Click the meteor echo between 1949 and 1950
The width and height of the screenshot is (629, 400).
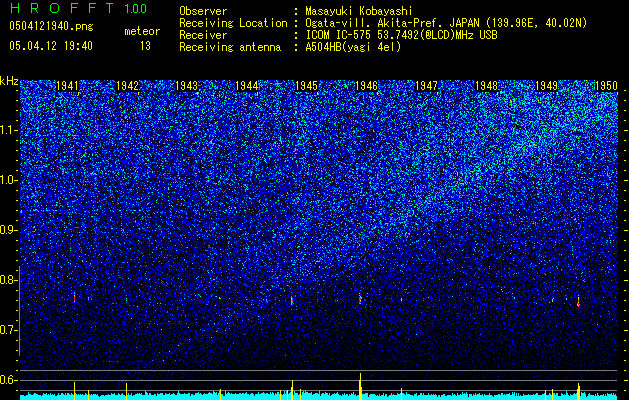point(578,301)
